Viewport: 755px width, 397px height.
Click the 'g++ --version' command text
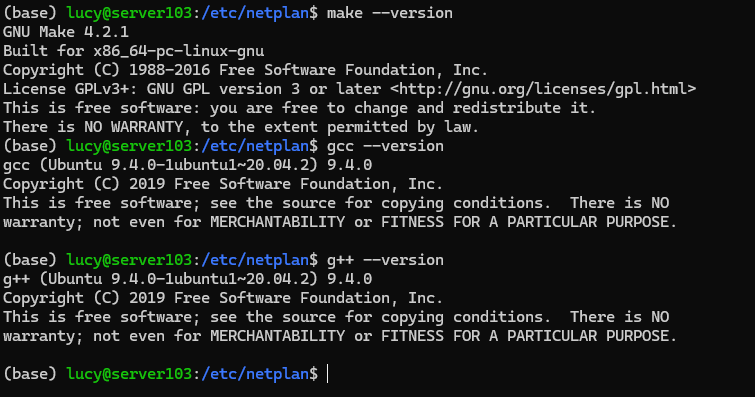click(385, 260)
